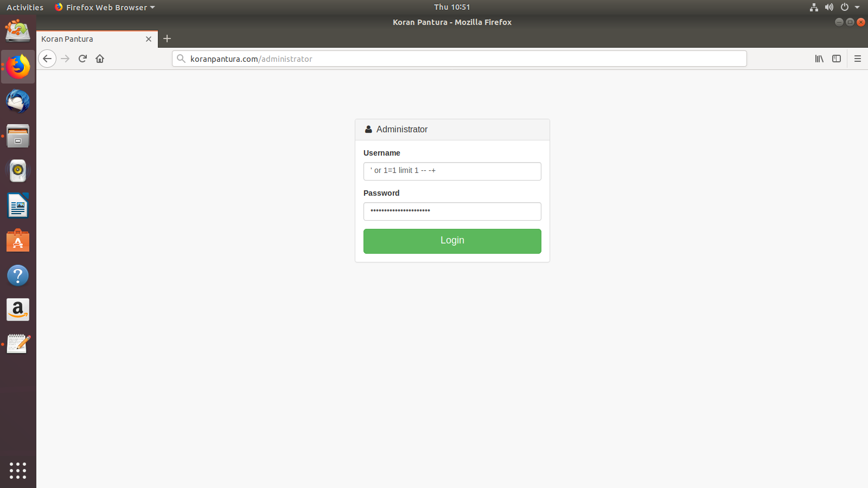The image size is (868, 488).
Task: Click the Password label
Action: (381, 193)
